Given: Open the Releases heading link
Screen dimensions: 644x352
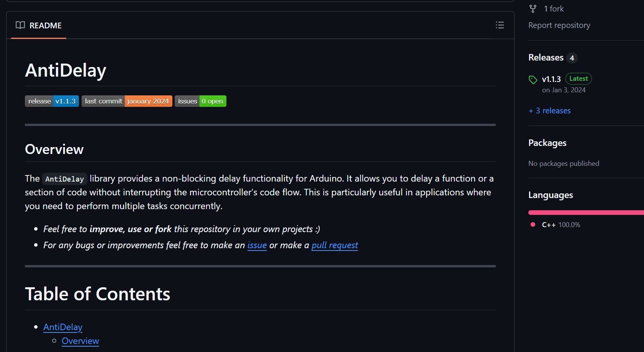Looking at the screenshot, I should pos(546,57).
